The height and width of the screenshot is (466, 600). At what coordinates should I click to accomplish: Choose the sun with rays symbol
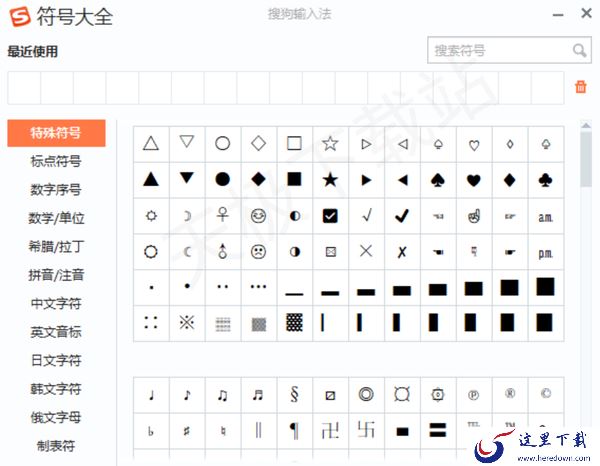[151, 216]
